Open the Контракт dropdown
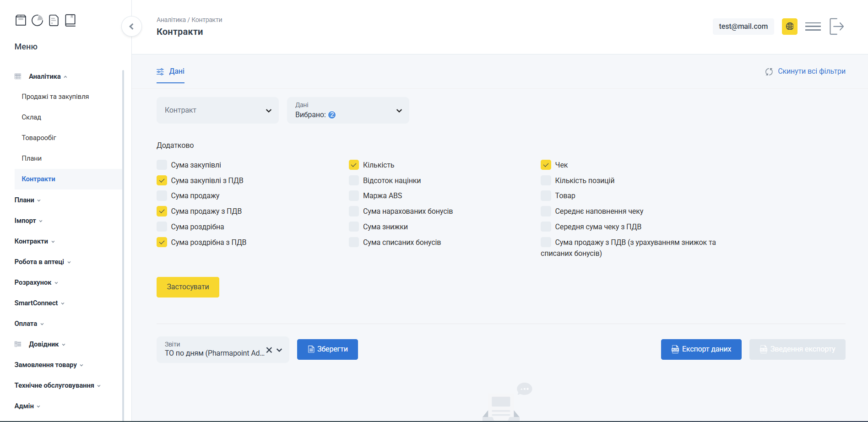Viewport: 868px width, 422px height. pyautogui.click(x=217, y=110)
